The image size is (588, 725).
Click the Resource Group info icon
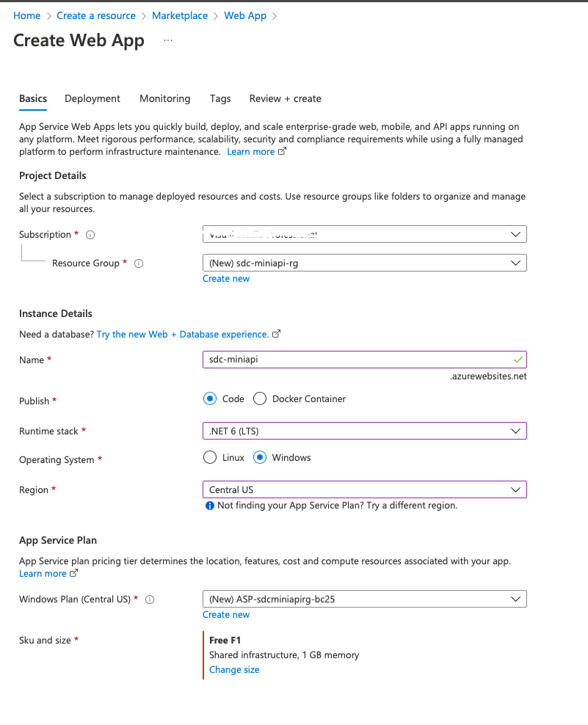(x=139, y=263)
